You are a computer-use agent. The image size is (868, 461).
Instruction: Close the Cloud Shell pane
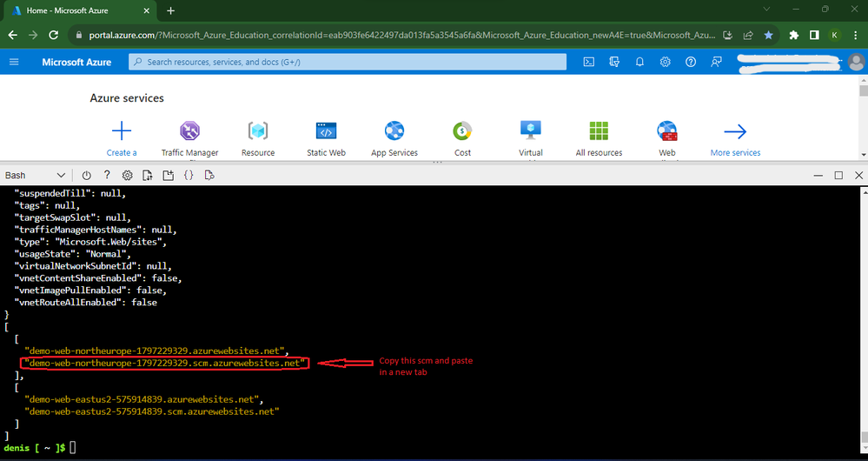(x=859, y=175)
